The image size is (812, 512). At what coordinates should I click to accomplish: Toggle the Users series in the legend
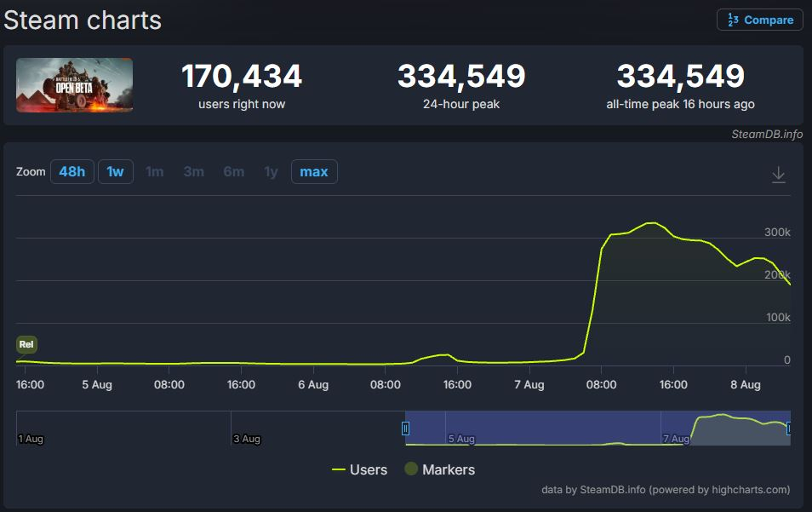point(359,469)
